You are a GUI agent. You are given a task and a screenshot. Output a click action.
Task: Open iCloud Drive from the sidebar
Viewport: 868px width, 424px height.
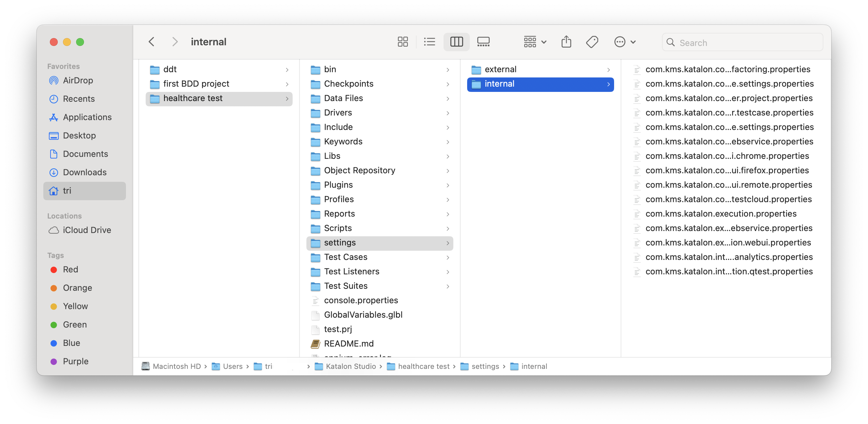87,230
